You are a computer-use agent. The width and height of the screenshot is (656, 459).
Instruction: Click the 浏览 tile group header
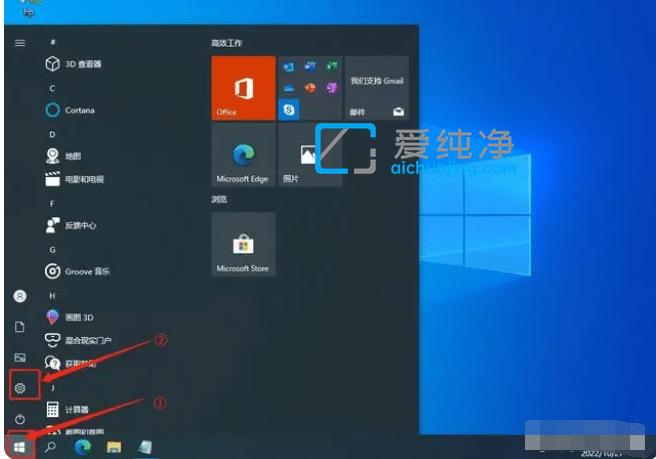219,199
